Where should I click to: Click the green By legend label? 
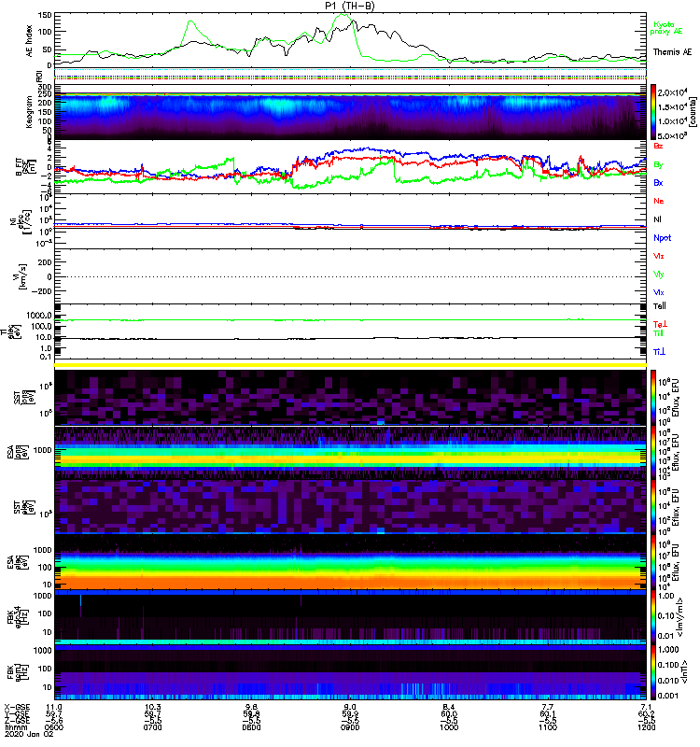pyautogui.click(x=658, y=164)
